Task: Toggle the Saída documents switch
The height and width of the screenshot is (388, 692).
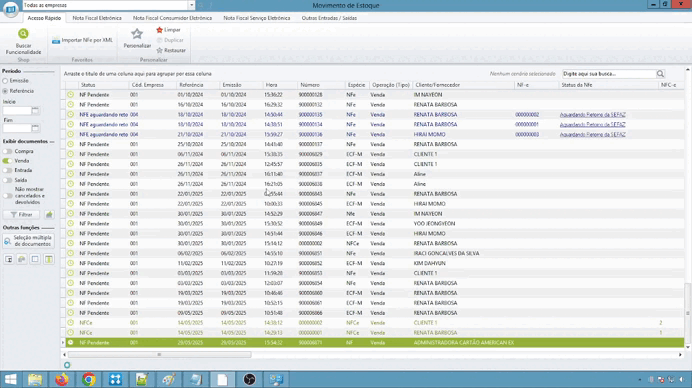Action: pyautogui.click(x=7, y=180)
